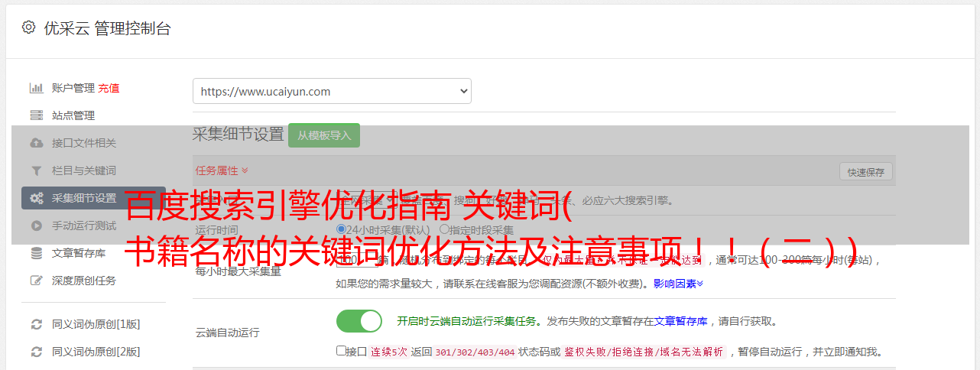Screen dimensions: 980x370
Task: Click the edit icon for 深度原创任务
Action: 36,281
